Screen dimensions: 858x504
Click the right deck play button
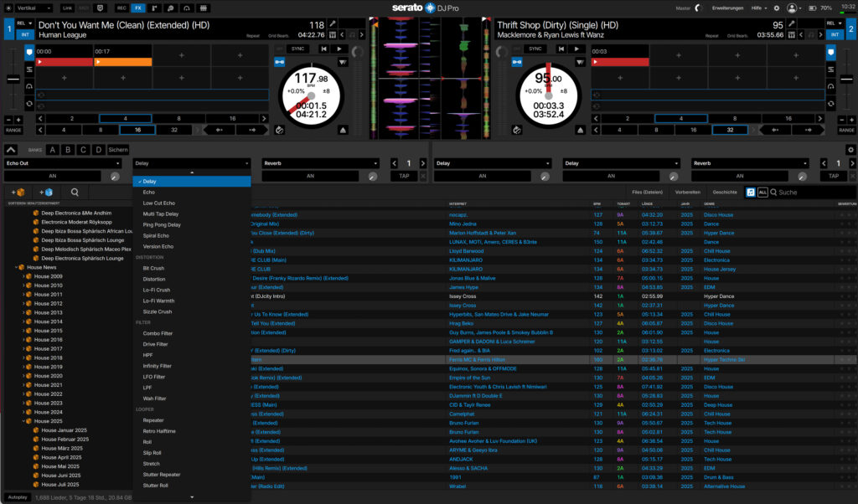(578, 49)
